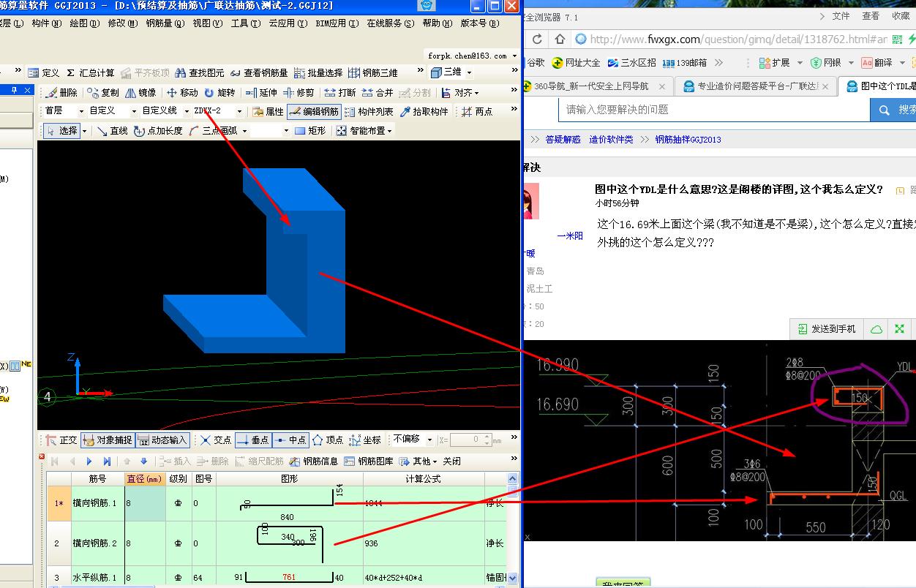Click the 删除 delete tool in edit toolbar
Viewport: 916px width, 588px height.
[x=61, y=92]
